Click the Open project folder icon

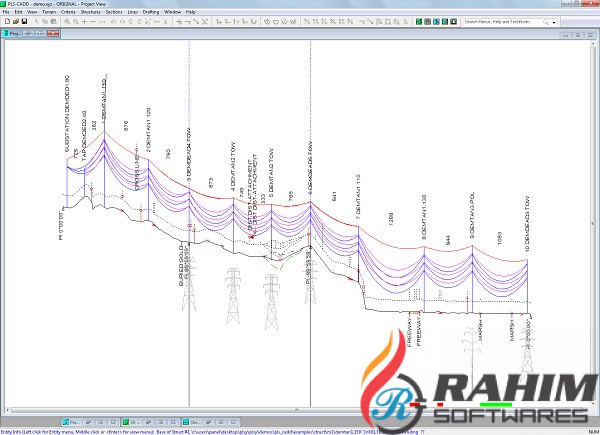pos(16,21)
